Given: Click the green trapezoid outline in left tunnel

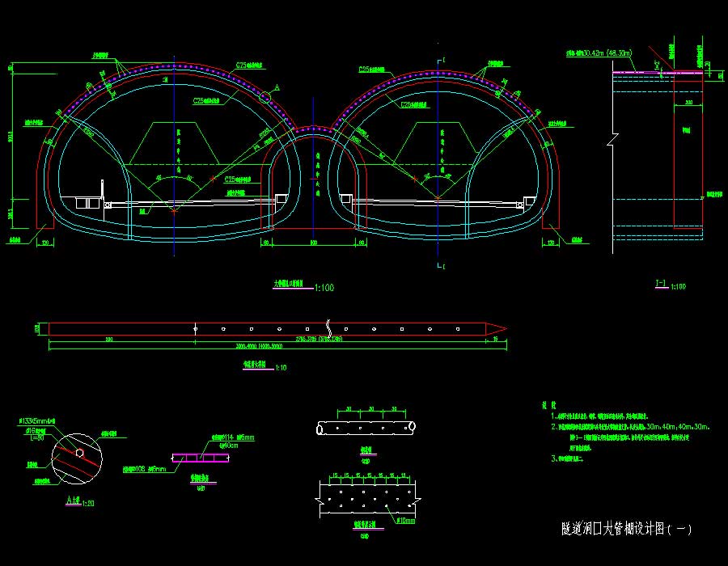Looking at the screenshot, I should [x=176, y=143].
